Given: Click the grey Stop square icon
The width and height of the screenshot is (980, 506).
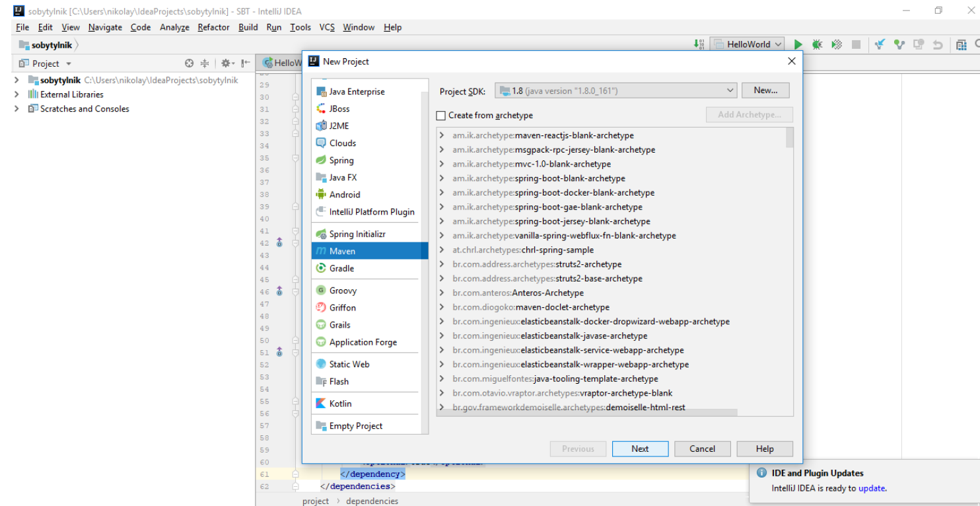Looking at the screenshot, I should [856, 44].
